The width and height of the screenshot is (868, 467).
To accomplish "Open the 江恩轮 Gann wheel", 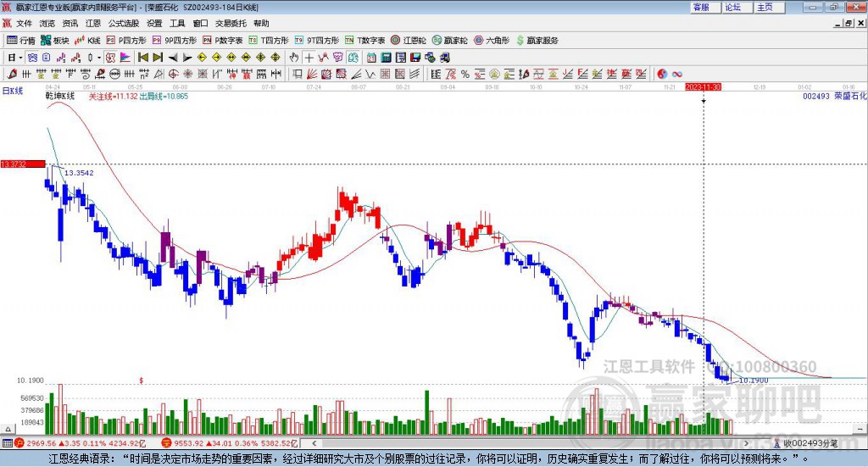I will (409, 41).
